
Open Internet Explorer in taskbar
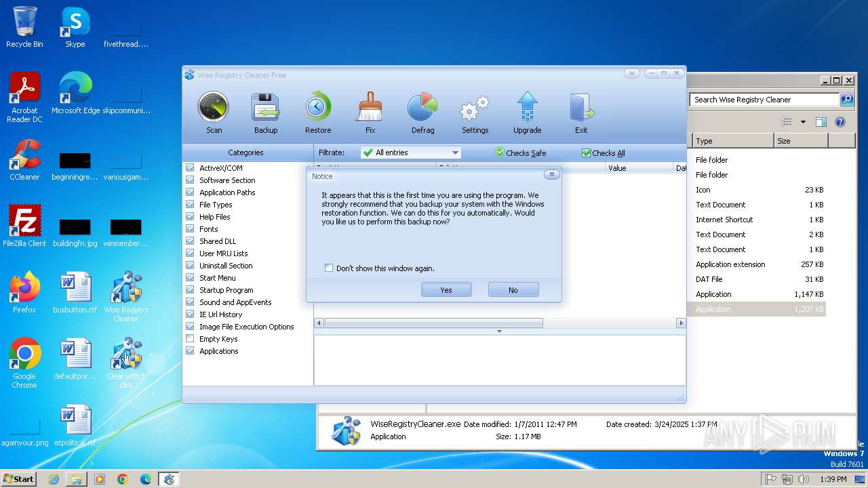click(x=54, y=479)
